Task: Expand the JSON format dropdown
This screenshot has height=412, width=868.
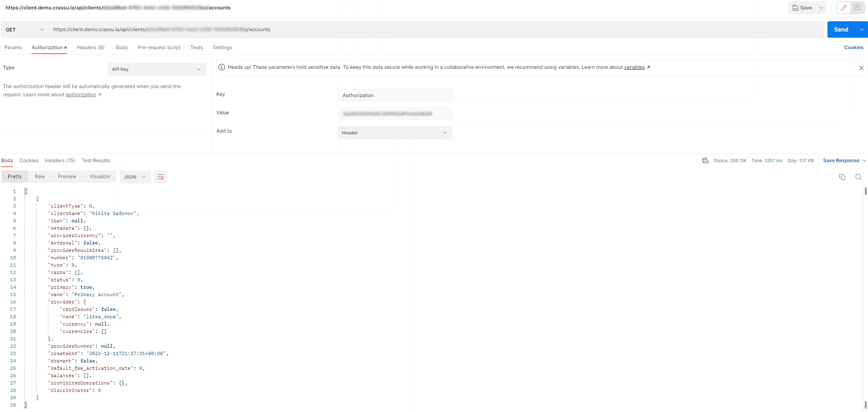Action: click(x=135, y=177)
